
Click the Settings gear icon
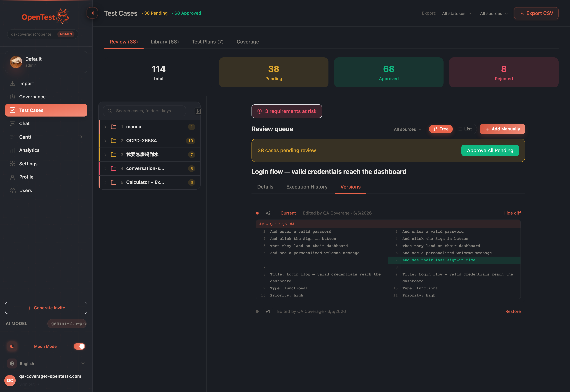pyautogui.click(x=12, y=164)
